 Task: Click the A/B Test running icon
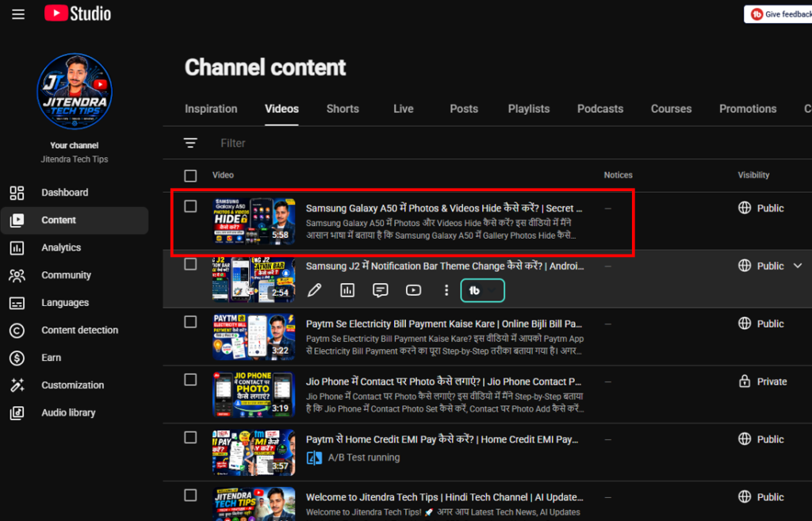[x=314, y=458]
